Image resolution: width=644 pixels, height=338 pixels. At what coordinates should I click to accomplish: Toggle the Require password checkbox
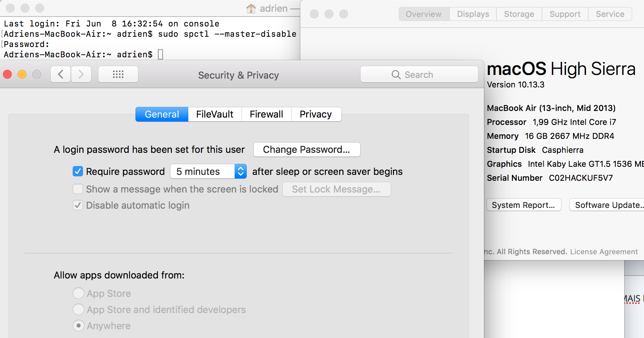coord(78,171)
